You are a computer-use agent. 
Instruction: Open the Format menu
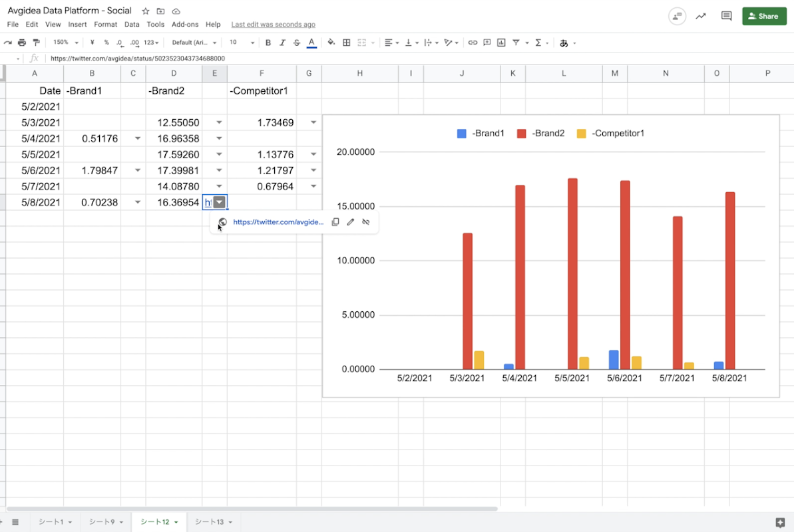point(105,25)
